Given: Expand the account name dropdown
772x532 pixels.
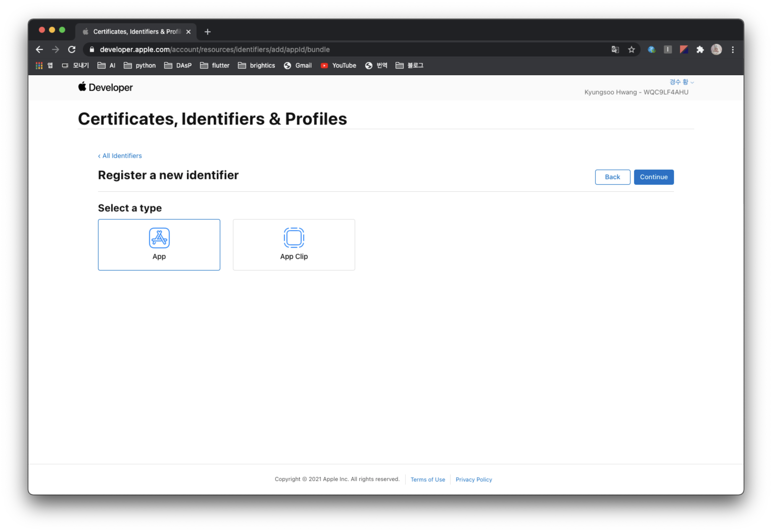Looking at the screenshot, I should click(x=681, y=82).
